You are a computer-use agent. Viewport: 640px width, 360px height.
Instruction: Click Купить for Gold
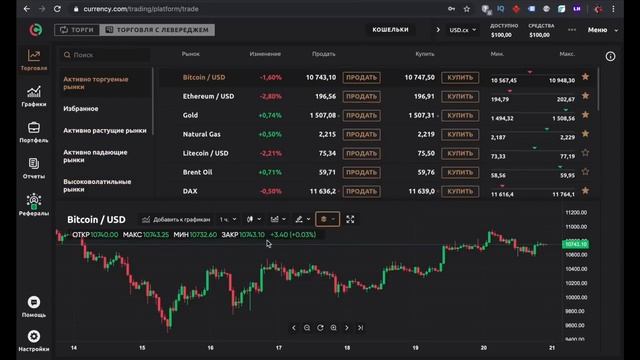point(460,116)
